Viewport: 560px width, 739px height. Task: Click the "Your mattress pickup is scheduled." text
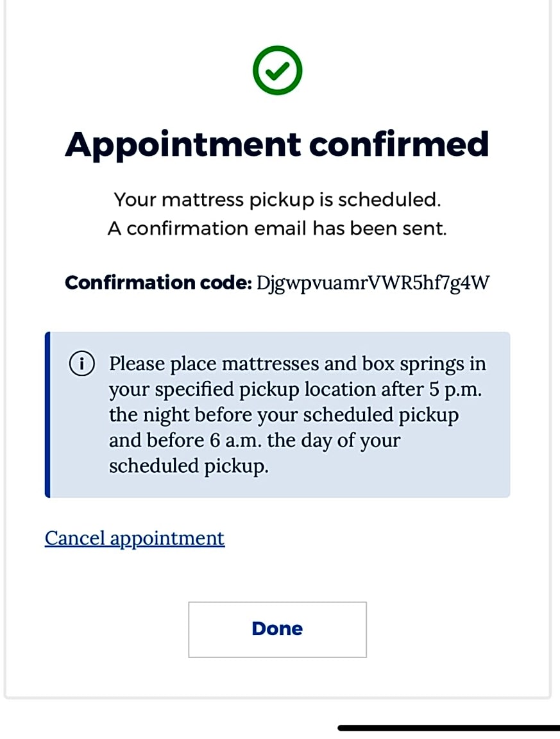point(277,200)
